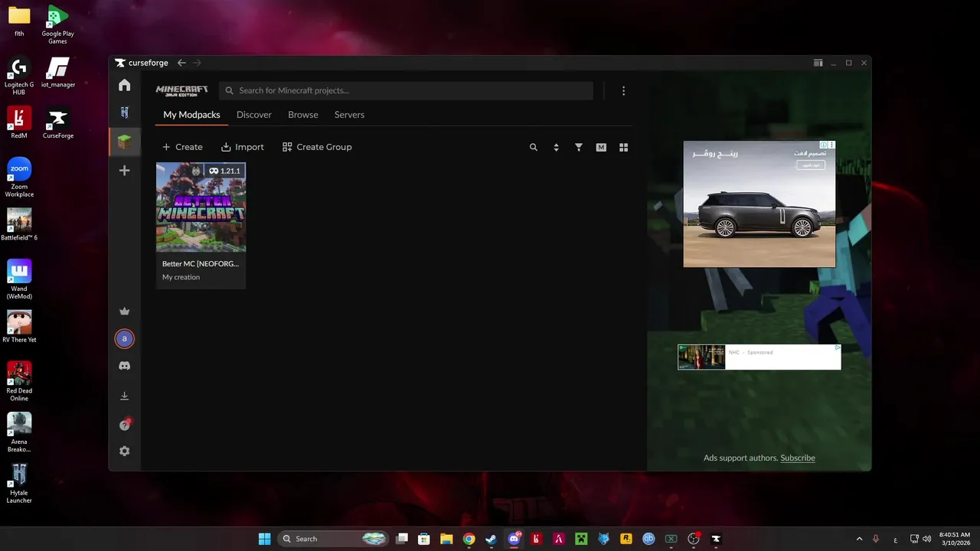Image resolution: width=980 pixels, height=551 pixels.
Task: Open the sidebar layout icon in title bar
Action: pos(818,63)
